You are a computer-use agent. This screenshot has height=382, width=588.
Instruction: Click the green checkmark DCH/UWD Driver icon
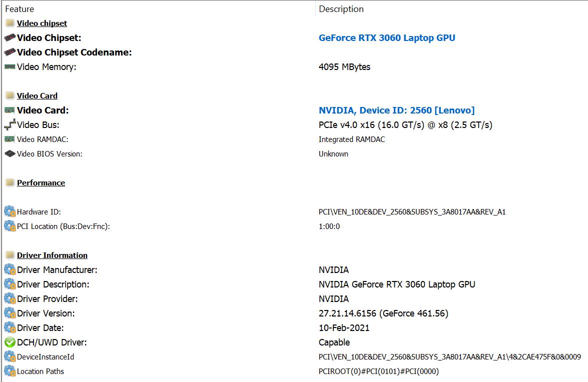click(10, 342)
